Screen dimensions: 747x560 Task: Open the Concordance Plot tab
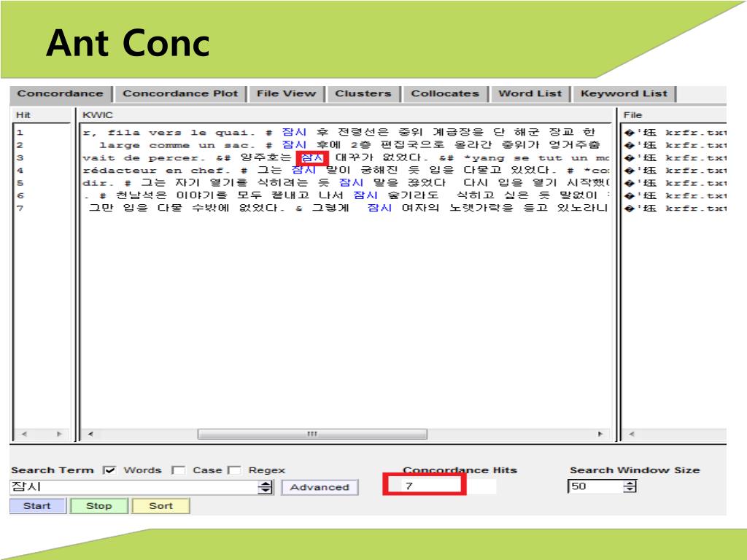(x=181, y=94)
